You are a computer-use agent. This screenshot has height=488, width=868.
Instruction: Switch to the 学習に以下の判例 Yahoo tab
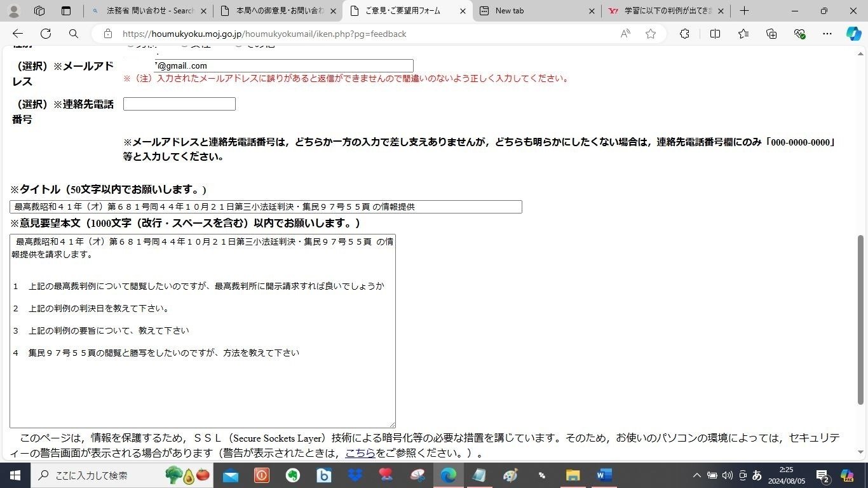[666, 11]
